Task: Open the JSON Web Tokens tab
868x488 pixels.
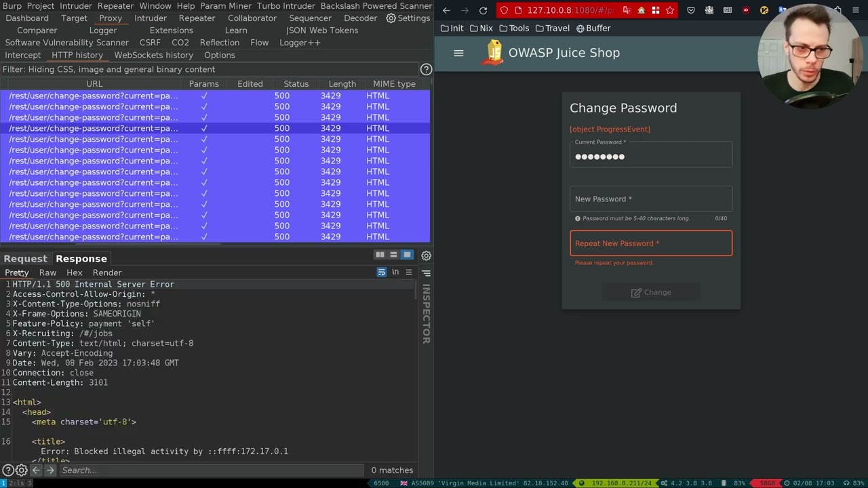Action: pos(322,30)
